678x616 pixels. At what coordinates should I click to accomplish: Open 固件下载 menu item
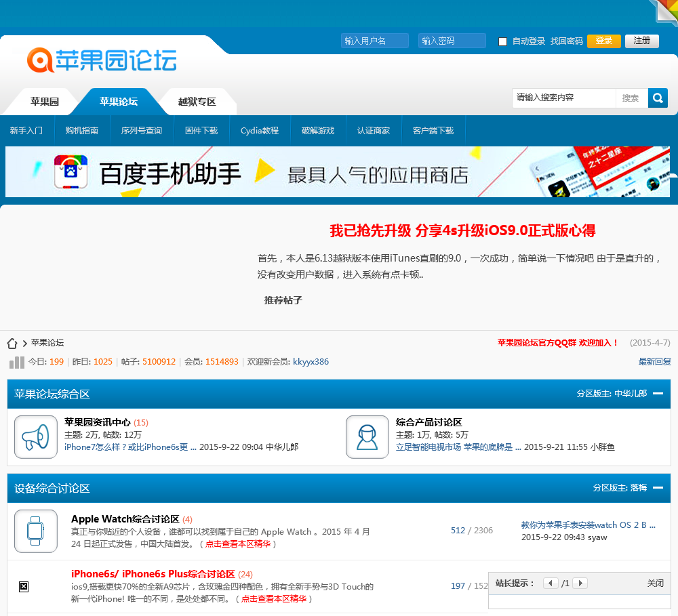(201, 131)
